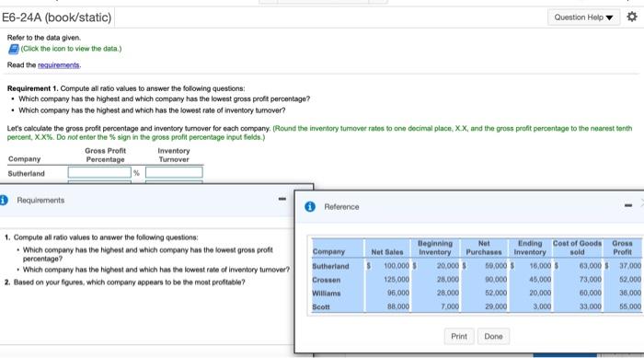Viewport: 644px width, 358px height.
Task: Click the Net Purchases column header
Action: [x=484, y=248]
